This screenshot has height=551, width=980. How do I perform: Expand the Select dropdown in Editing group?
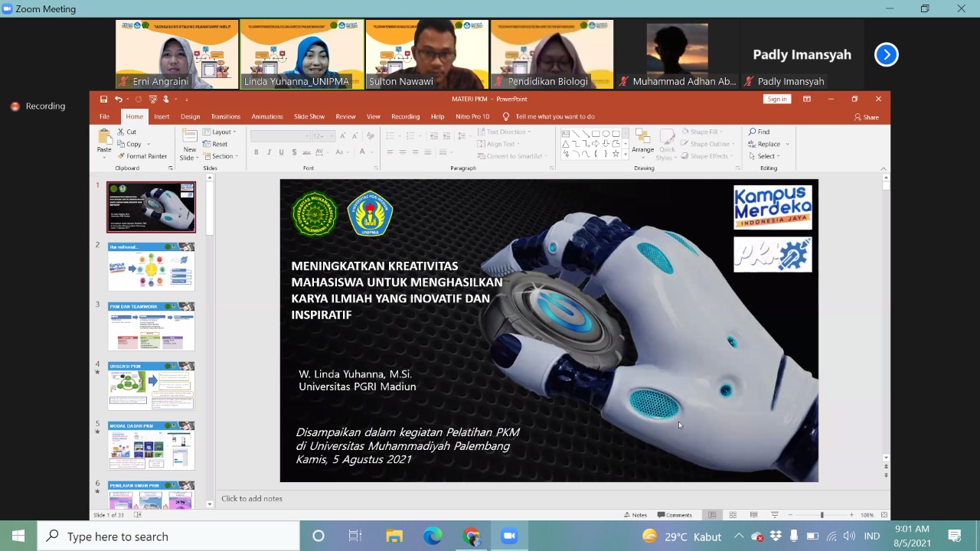[x=764, y=156]
